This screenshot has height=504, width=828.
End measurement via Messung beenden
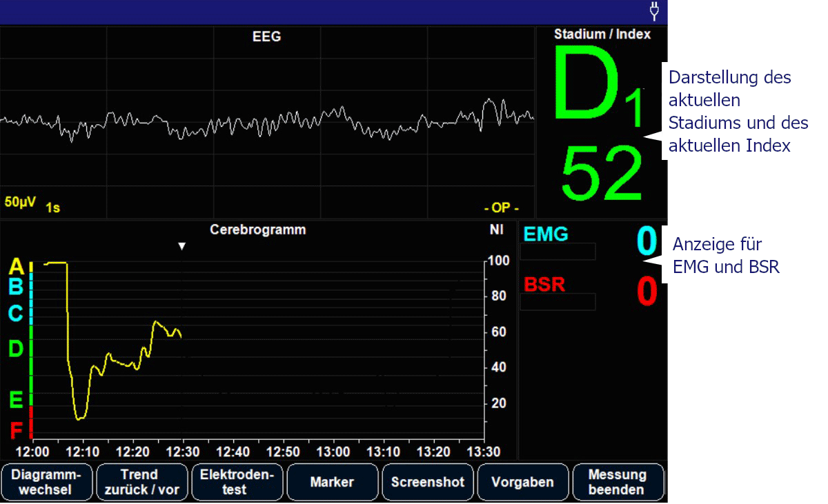pyautogui.click(x=618, y=482)
